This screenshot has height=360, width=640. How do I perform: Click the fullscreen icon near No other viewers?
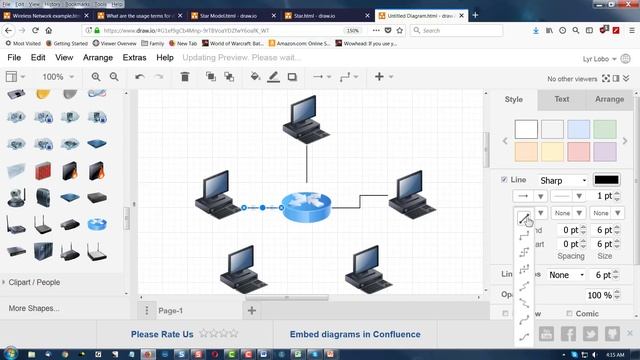coord(606,78)
